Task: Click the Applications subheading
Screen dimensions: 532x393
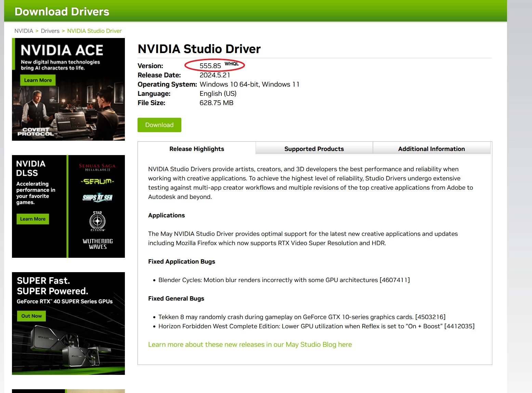Action: click(x=167, y=215)
